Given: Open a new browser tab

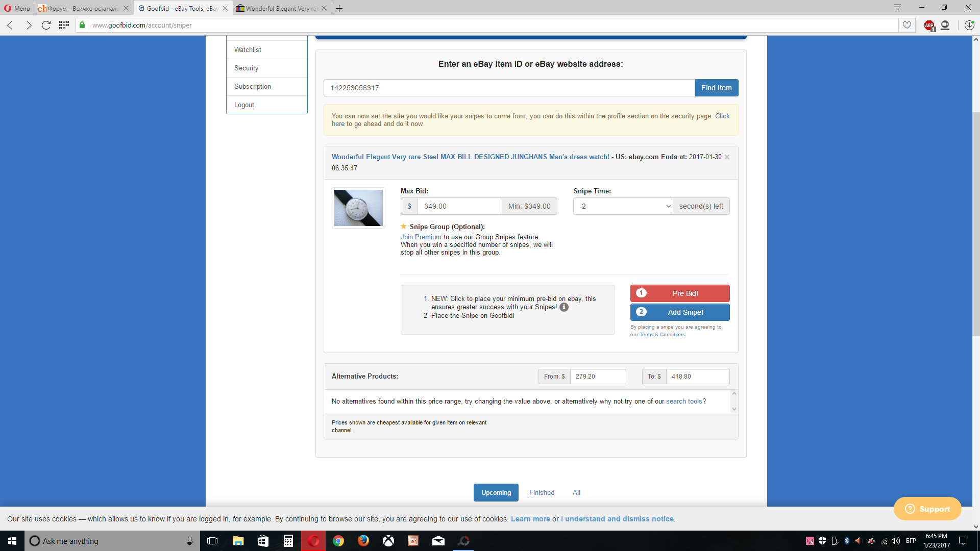Looking at the screenshot, I should pos(339,8).
